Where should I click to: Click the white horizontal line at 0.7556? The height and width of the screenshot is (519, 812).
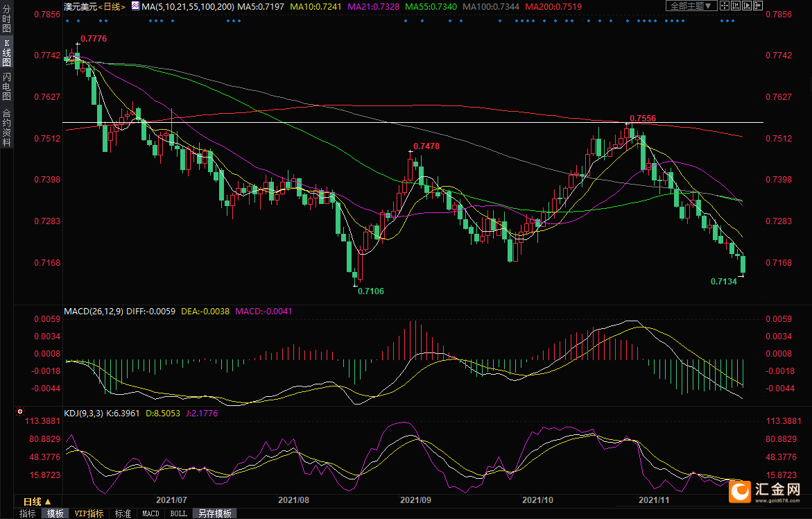(x=347, y=122)
